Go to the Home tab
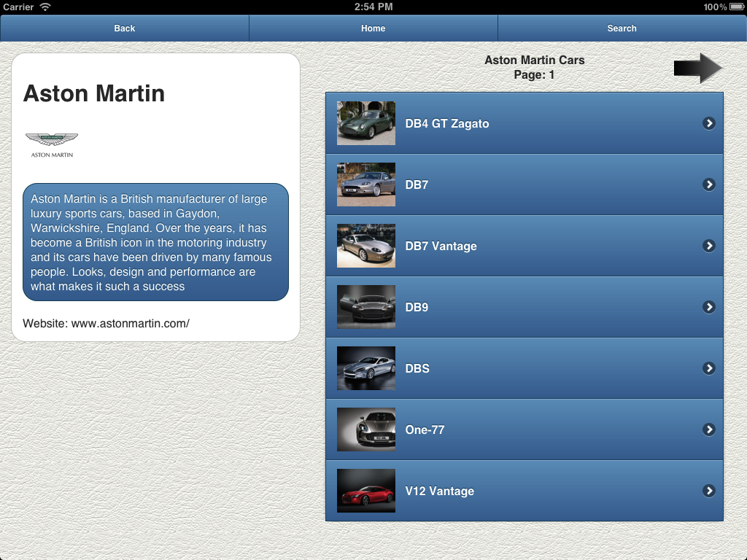This screenshot has height=560, width=747. 373,28
